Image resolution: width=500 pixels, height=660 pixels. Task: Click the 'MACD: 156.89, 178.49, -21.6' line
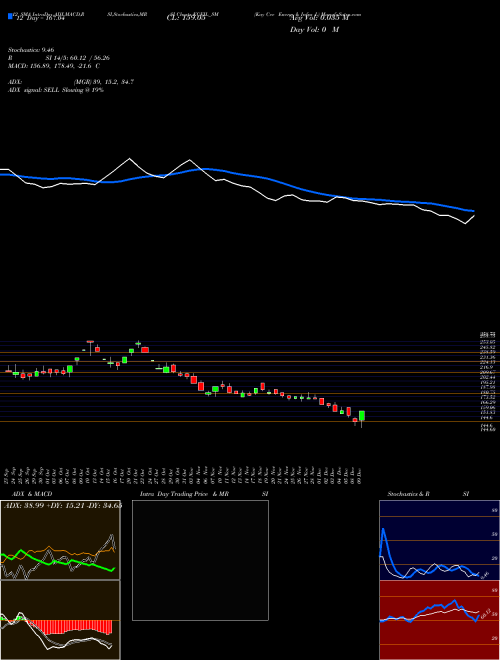coord(51,66)
